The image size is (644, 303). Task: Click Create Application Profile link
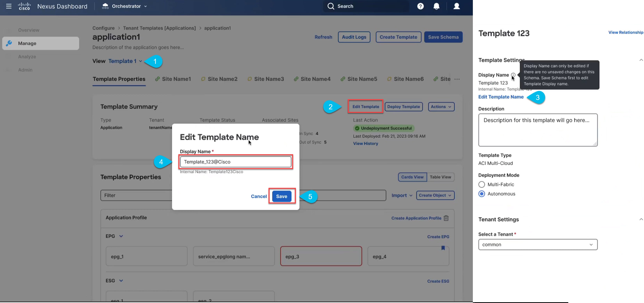pyautogui.click(x=416, y=218)
